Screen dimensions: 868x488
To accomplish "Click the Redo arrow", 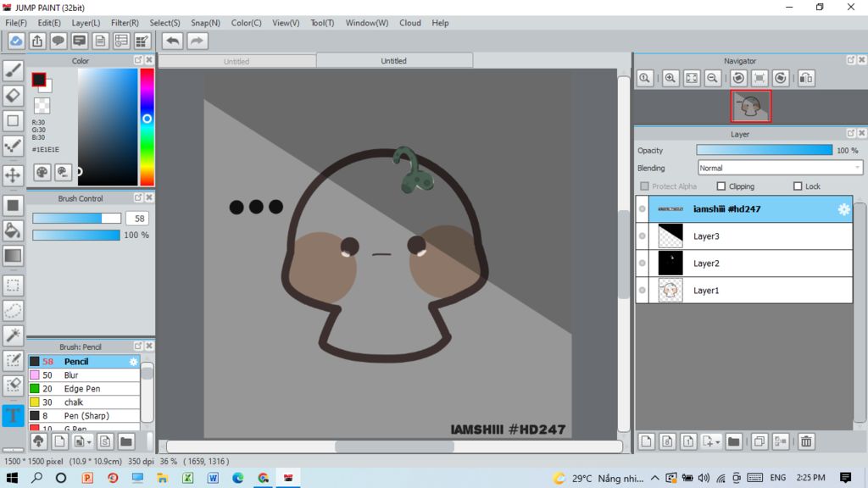I will tap(197, 41).
